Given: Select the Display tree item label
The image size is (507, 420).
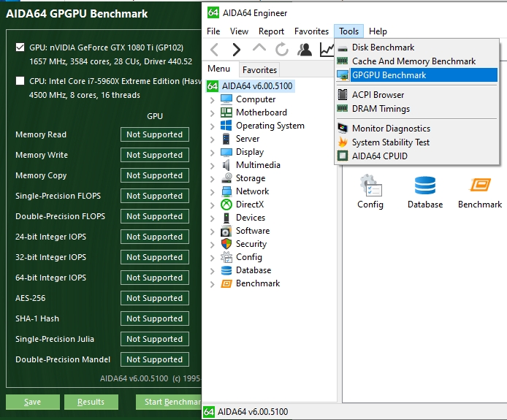Looking at the screenshot, I should click(x=250, y=152).
